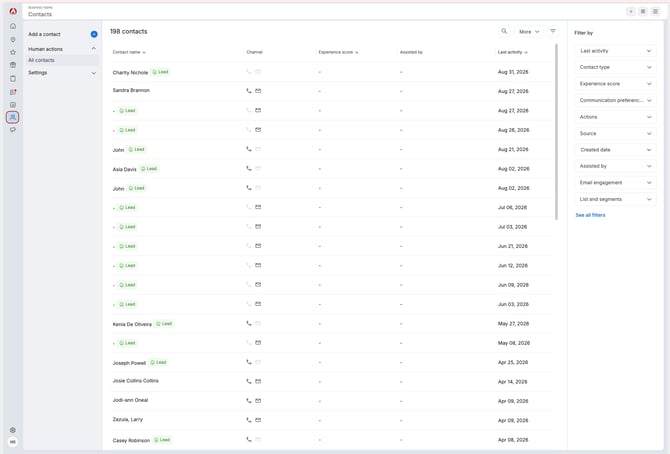Expand the Settings section in side panel
The width and height of the screenshot is (670, 454).
coord(62,73)
